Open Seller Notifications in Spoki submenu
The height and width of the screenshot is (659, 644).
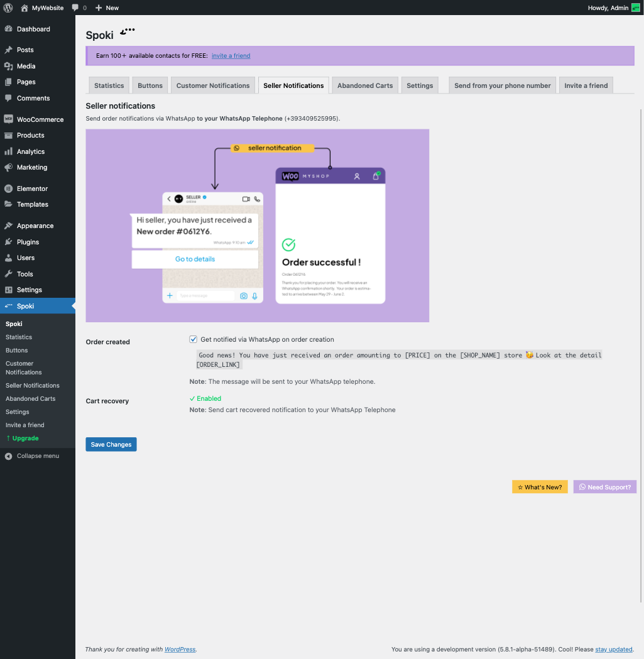pyautogui.click(x=33, y=385)
